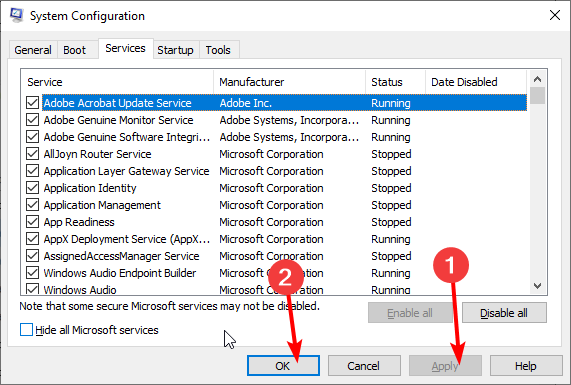Screen dimensions: 571x385
Task: Uncheck Adobe Genuine Monitor Service checkbox
Action: 32,120
